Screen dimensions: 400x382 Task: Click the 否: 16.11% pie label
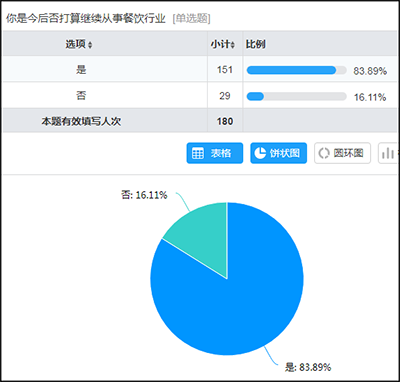point(144,195)
